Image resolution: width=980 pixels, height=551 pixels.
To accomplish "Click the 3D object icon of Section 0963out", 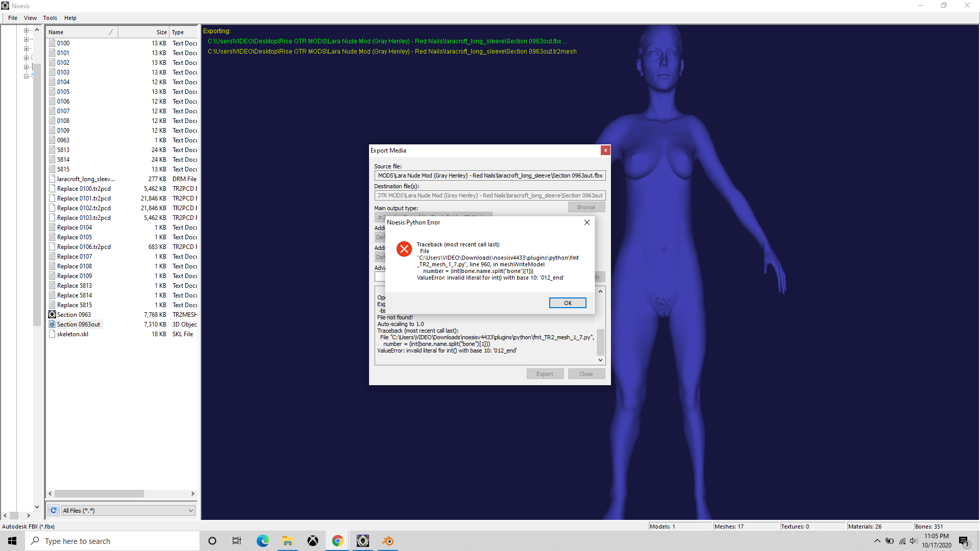I will tap(52, 324).
